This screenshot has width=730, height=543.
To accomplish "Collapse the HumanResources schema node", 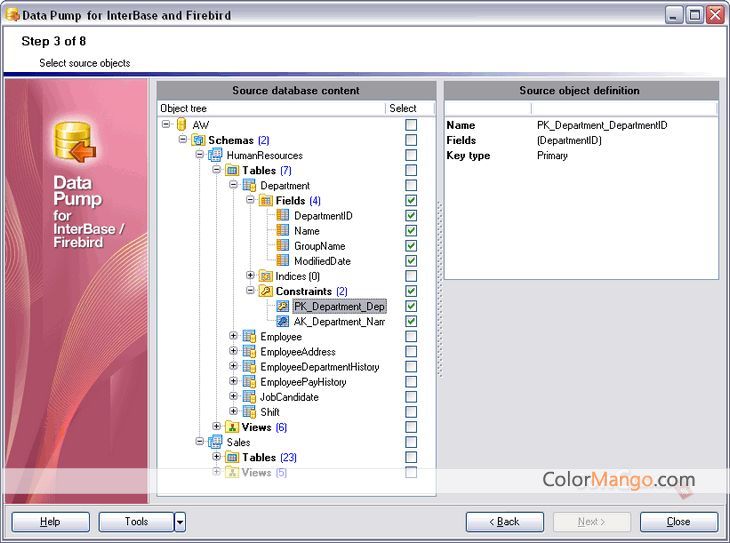I will click(x=199, y=154).
